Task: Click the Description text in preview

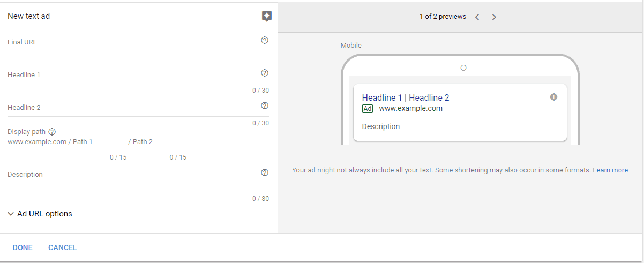Action: (x=381, y=127)
